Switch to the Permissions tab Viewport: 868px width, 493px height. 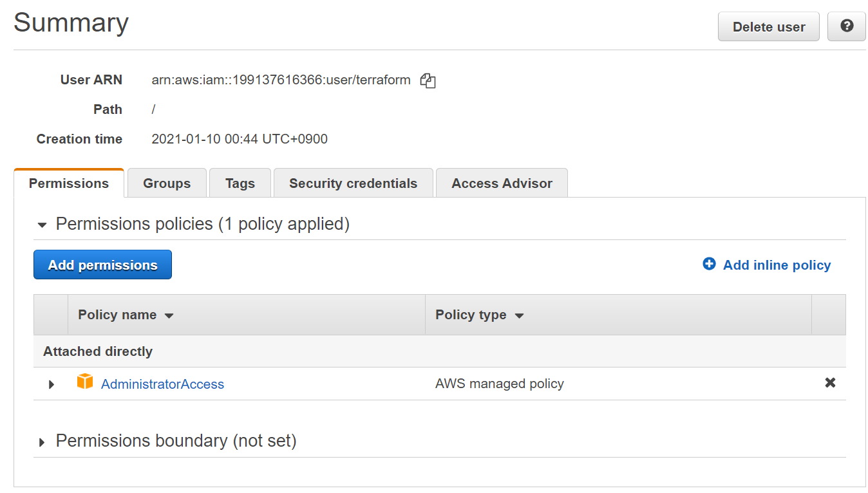(69, 183)
